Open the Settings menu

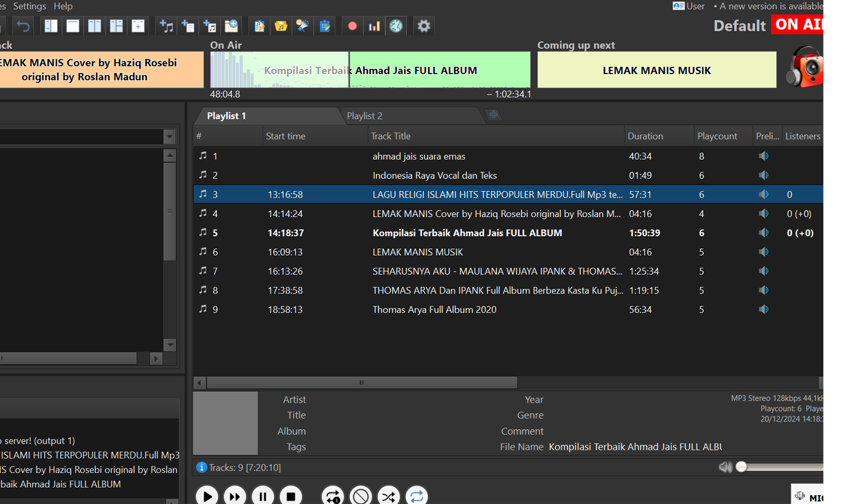coord(29,6)
